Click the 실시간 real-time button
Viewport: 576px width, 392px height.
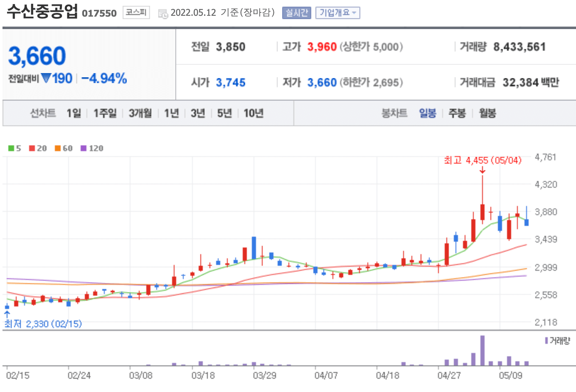(296, 13)
